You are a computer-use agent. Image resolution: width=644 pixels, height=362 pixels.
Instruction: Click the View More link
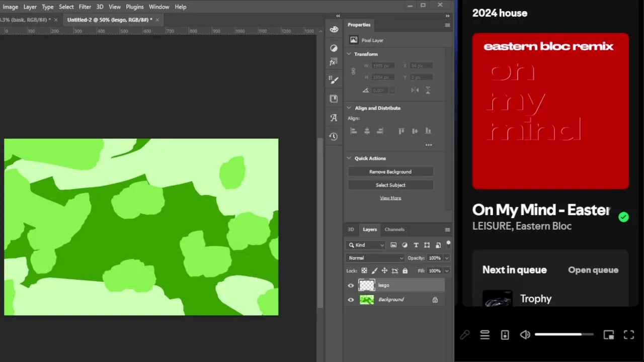[x=390, y=198]
